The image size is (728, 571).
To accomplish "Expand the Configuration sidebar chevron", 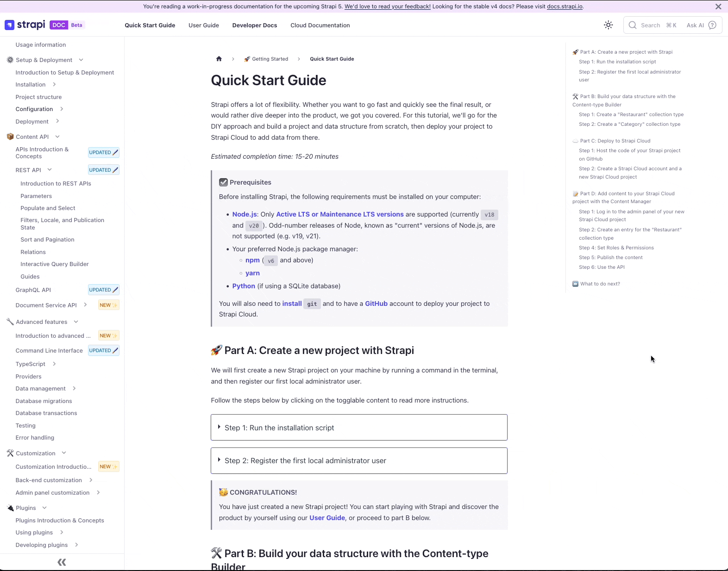I will tap(62, 109).
